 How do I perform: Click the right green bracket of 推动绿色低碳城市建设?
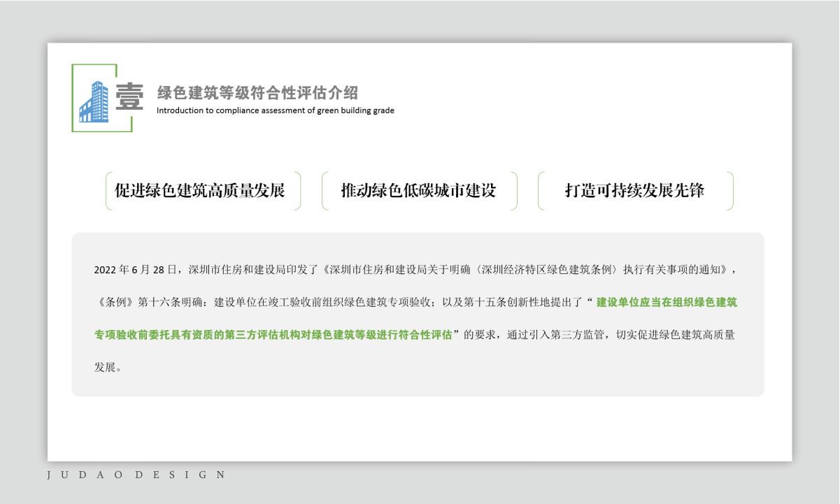pos(515,191)
